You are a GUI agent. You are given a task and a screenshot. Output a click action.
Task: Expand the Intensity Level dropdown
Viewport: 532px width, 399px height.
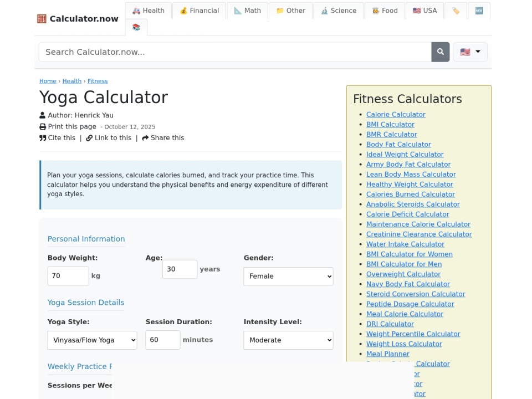pyautogui.click(x=288, y=340)
